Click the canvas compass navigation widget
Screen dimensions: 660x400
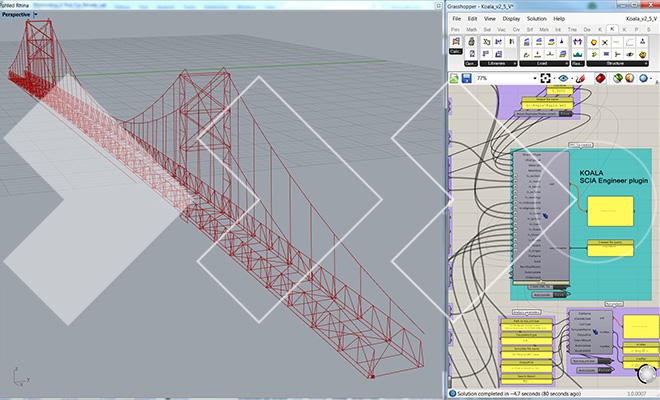point(647,373)
